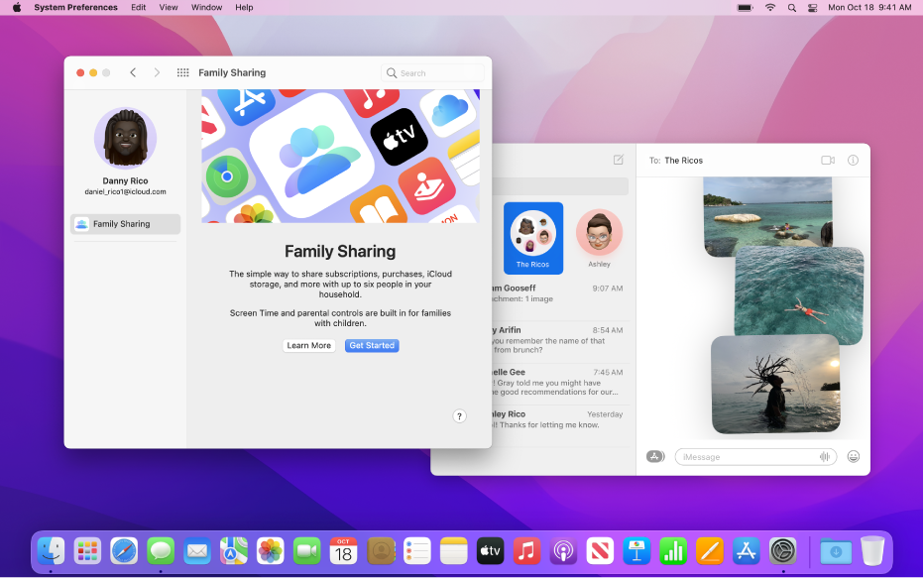924x579 pixels.
Task: Start a FaceTime video call with The Ricos
Action: (828, 160)
